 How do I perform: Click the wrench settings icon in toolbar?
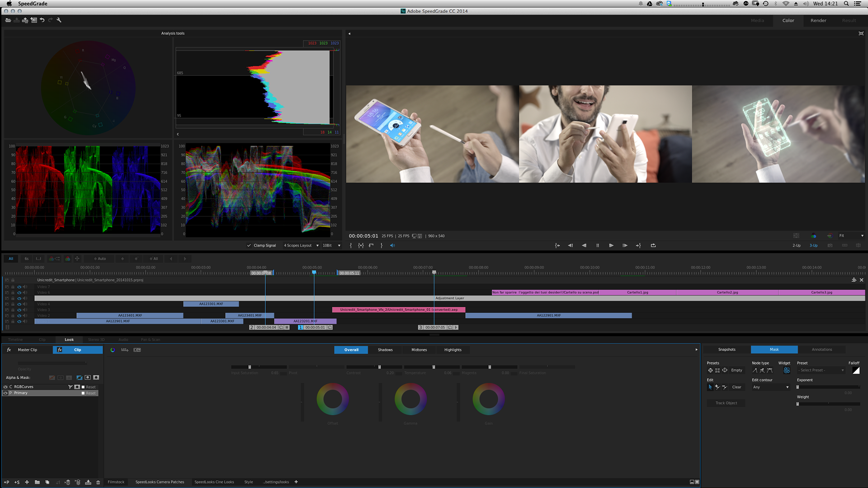click(x=59, y=20)
